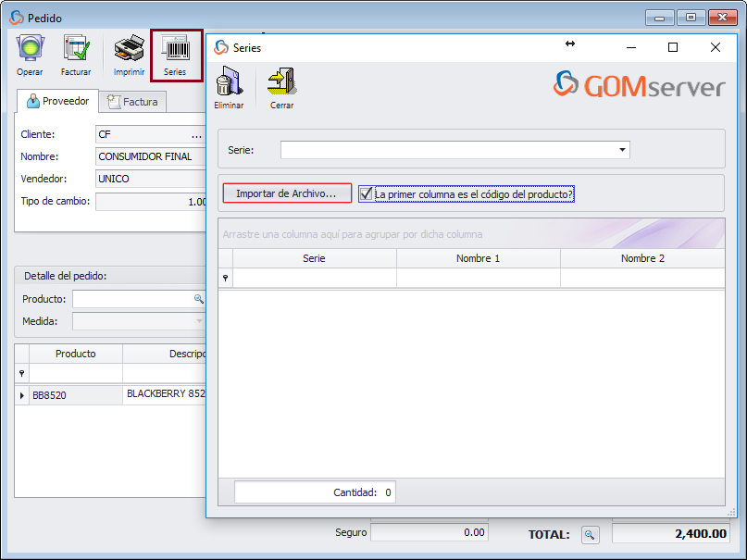Screen dimensions: 747x560
Task: Click the Eliminar trash icon in Series window
Action: coord(229,81)
